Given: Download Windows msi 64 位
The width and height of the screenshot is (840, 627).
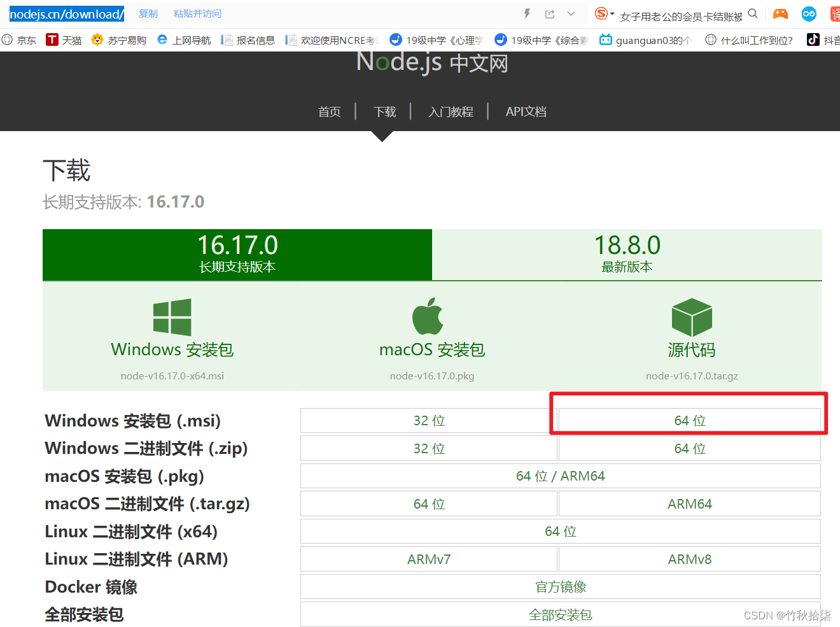Looking at the screenshot, I should [x=690, y=421].
